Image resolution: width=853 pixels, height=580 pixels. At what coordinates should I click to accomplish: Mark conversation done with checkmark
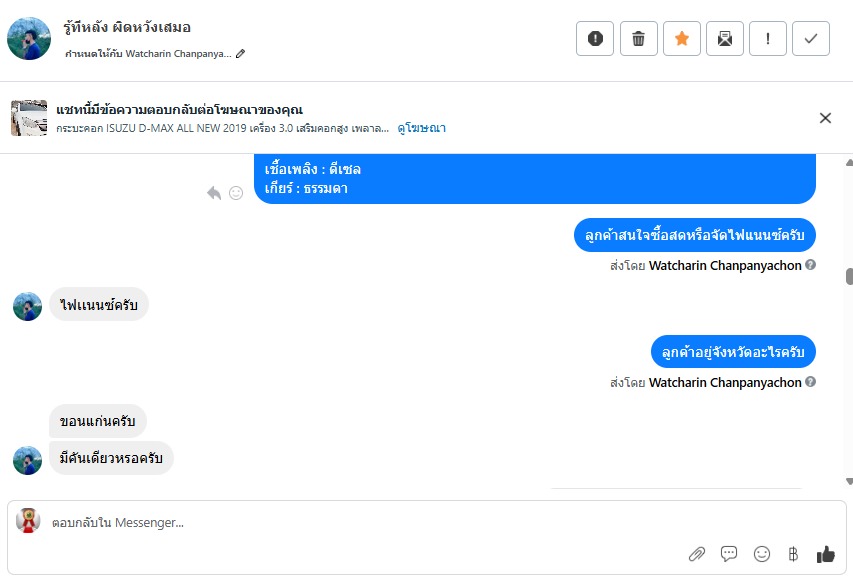click(x=811, y=39)
